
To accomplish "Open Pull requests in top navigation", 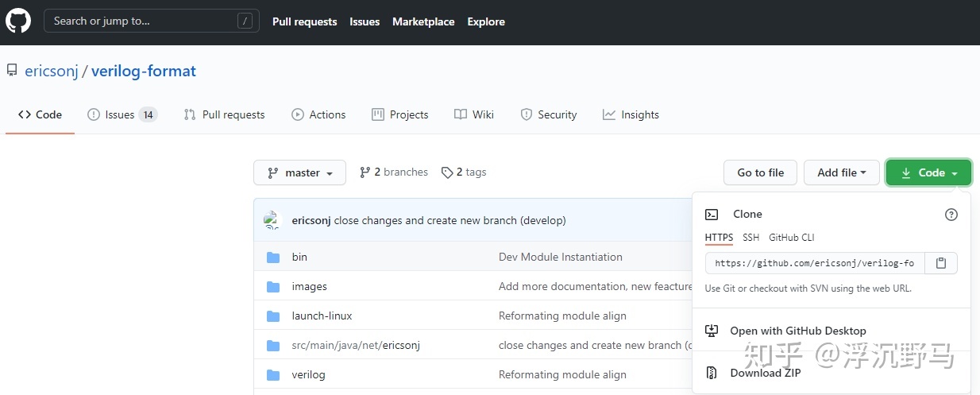I will [304, 21].
